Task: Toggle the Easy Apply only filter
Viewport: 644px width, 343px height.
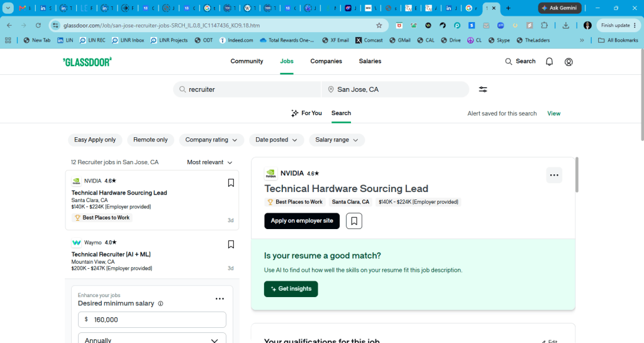Action: 95,140
